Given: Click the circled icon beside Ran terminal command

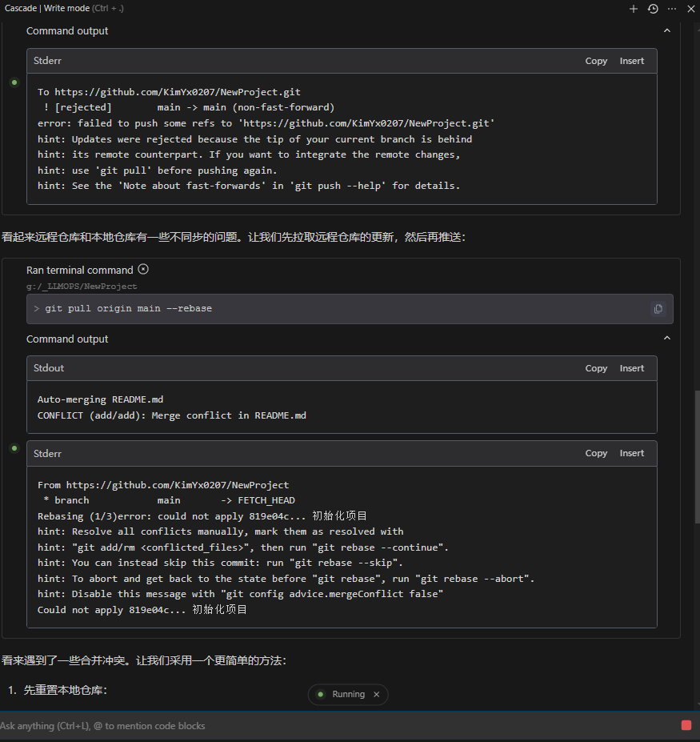Looking at the screenshot, I should point(143,269).
